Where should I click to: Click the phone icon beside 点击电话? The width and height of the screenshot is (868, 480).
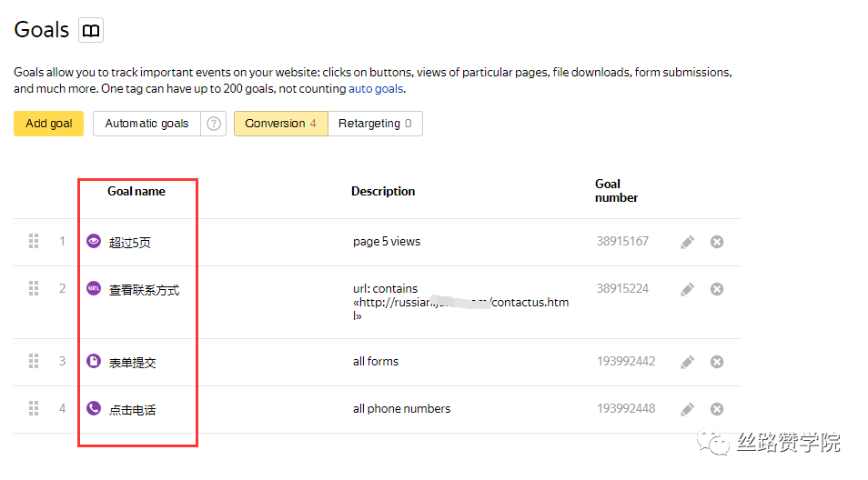94,408
